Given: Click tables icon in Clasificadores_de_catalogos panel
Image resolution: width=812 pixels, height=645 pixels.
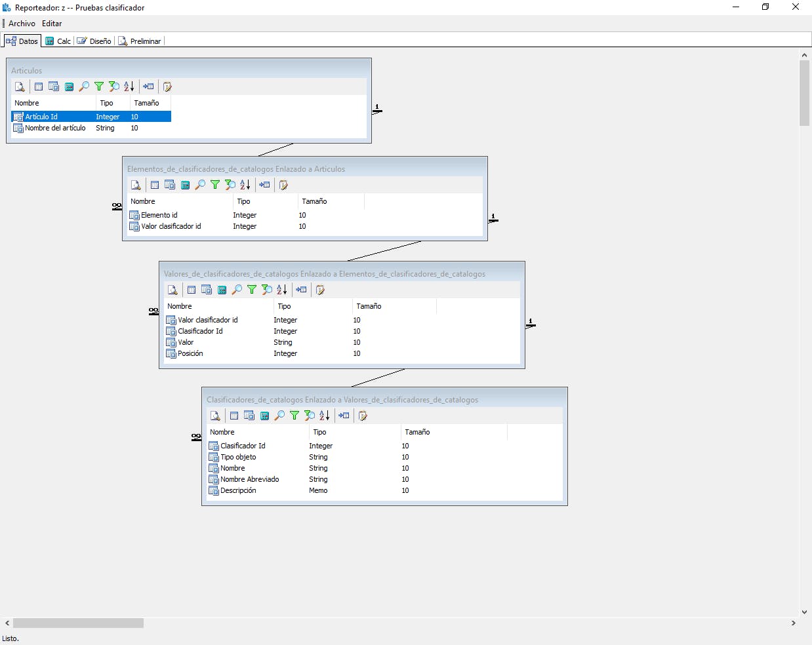Looking at the screenshot, I should click(x=234, y=416).
